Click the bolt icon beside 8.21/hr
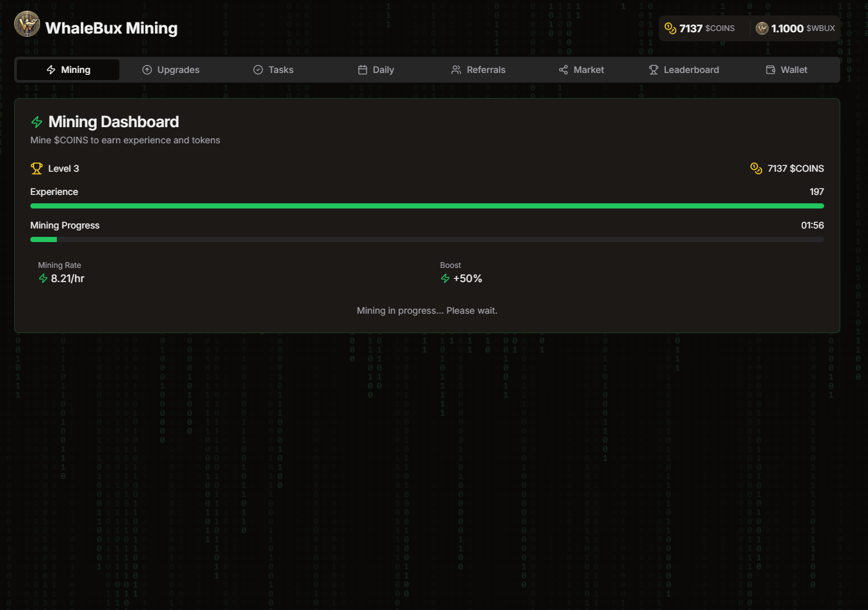This screenshot has height=610, width=868. point(43,278)
